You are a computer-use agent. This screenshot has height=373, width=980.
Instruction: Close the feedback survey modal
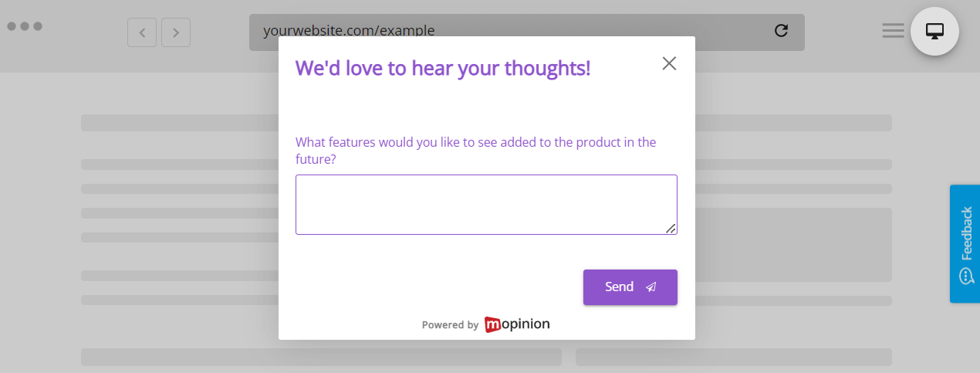[669, 63]
